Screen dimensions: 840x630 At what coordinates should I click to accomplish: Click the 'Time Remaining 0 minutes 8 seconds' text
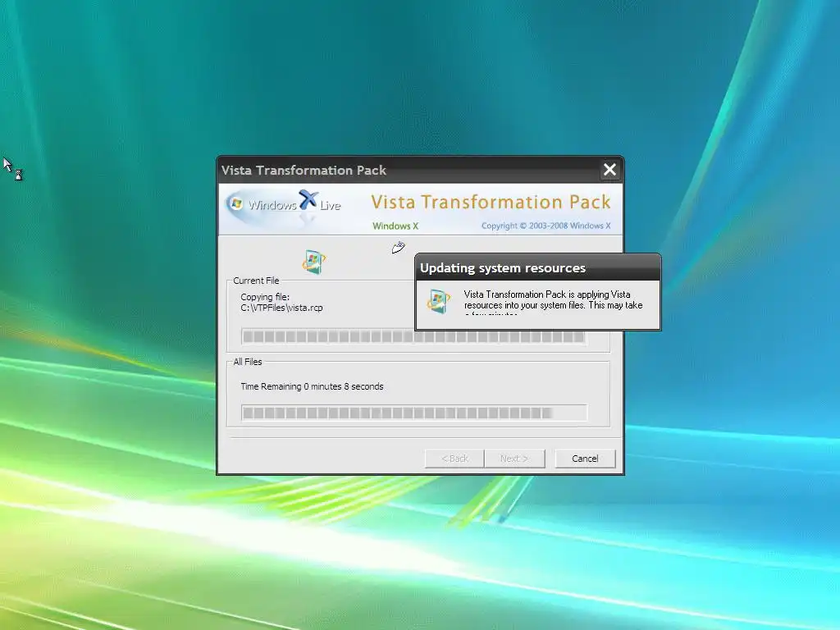(312, 386)
